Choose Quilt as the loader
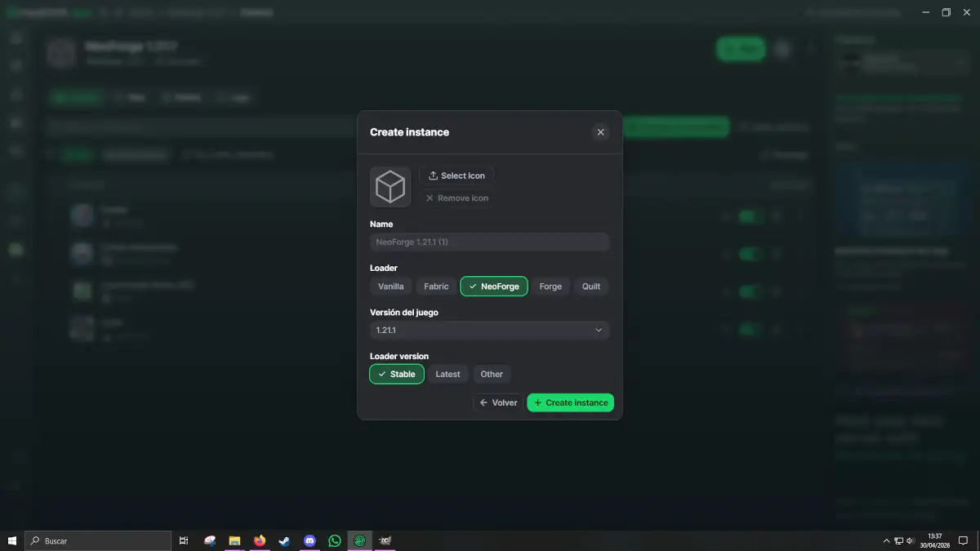Image resolution: width=980 pixels, height=551 pixels. click(x=591, y=287)
